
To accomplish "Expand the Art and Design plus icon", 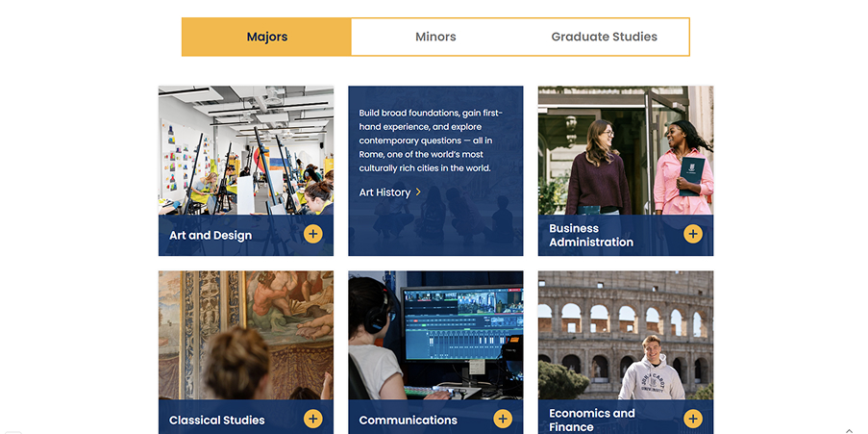I will click(x=312, y=234).
